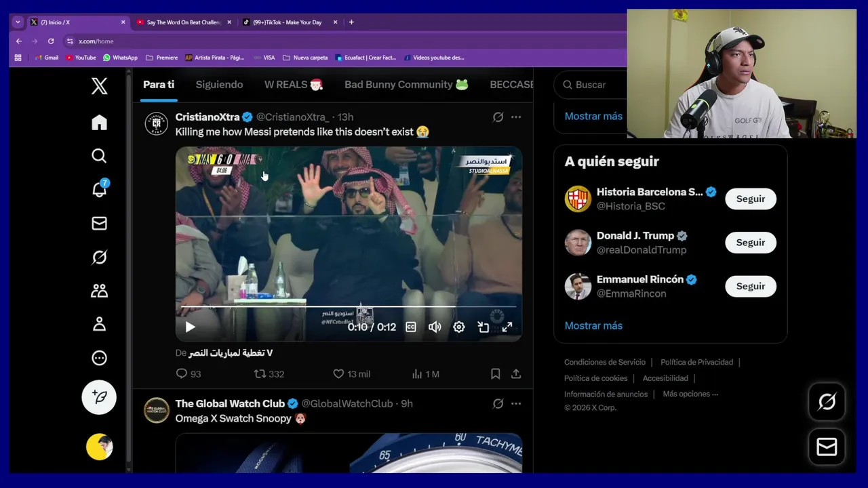Switch to Siguiendo tab
868x488 pixels.
coord(219,85)
